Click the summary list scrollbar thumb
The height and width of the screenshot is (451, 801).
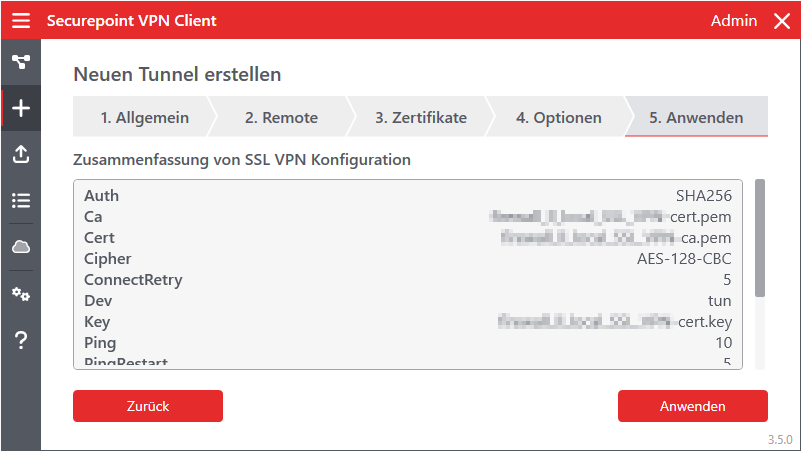tap(760, 237)
